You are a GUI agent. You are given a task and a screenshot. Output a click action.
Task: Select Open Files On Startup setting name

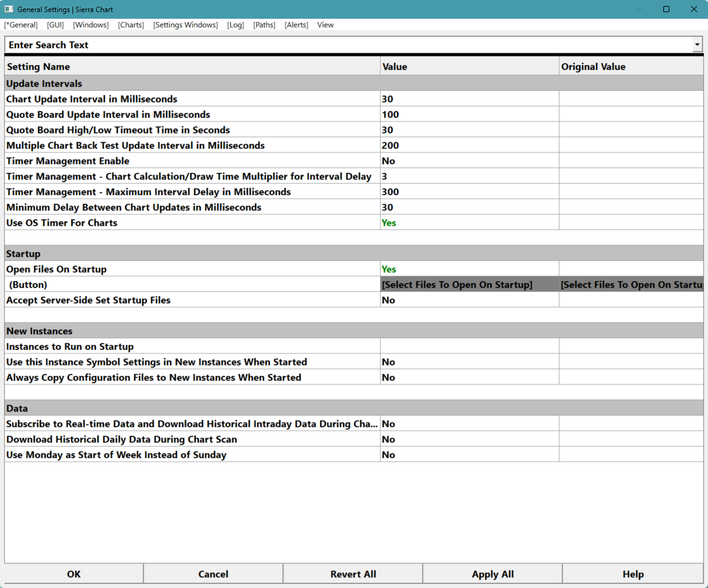[56, 269]
